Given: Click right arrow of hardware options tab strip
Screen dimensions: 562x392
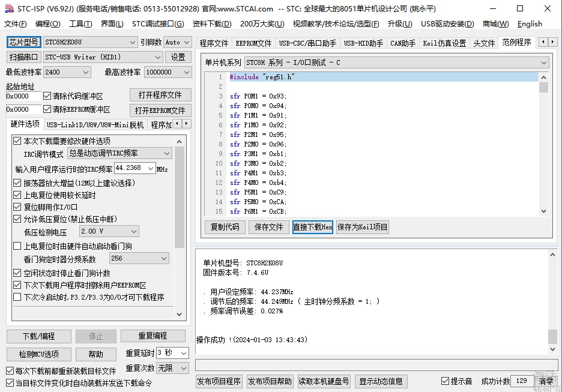Looking at the screenshot, I should (186, 124).
